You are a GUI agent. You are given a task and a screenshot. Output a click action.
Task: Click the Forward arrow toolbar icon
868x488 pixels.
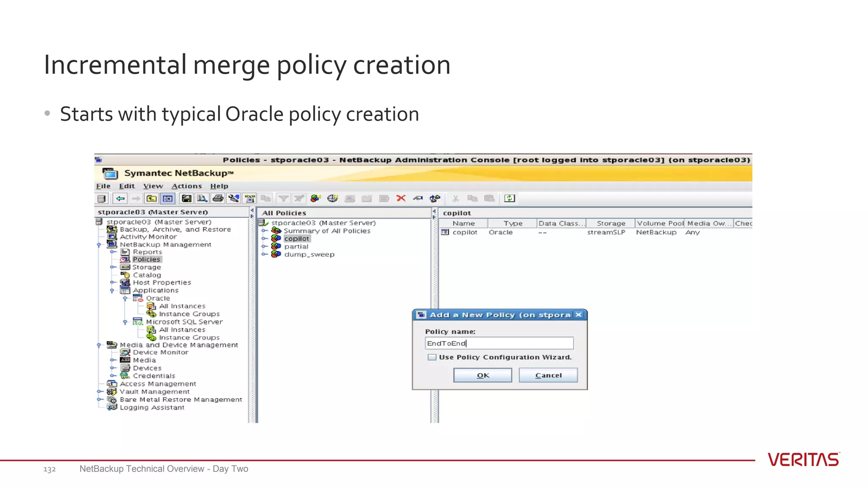136,198
